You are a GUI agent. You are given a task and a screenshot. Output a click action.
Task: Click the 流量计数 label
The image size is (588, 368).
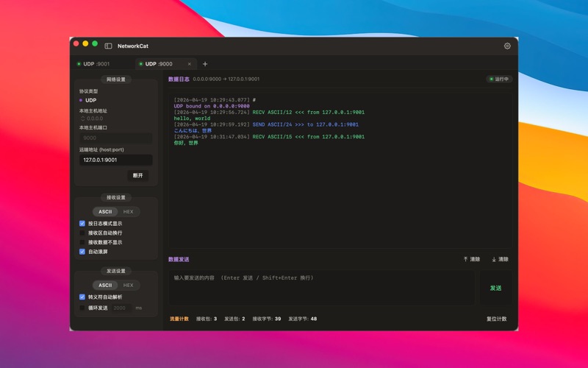click(179, 319)
